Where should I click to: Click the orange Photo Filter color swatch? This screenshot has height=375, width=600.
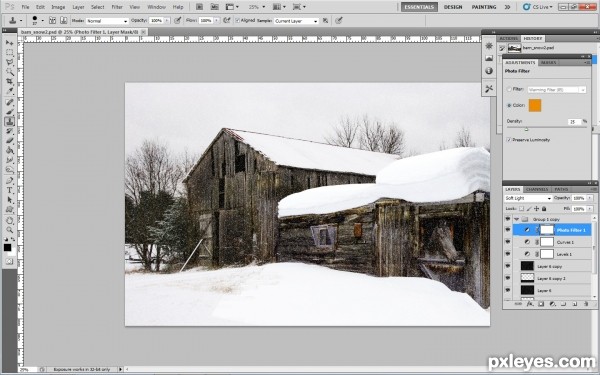[x=535, y=105]
